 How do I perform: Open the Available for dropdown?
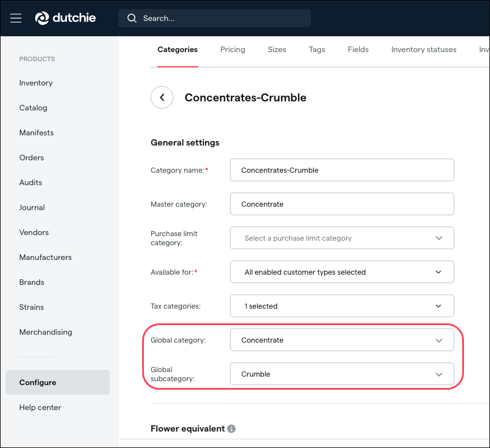pos(342,272)
